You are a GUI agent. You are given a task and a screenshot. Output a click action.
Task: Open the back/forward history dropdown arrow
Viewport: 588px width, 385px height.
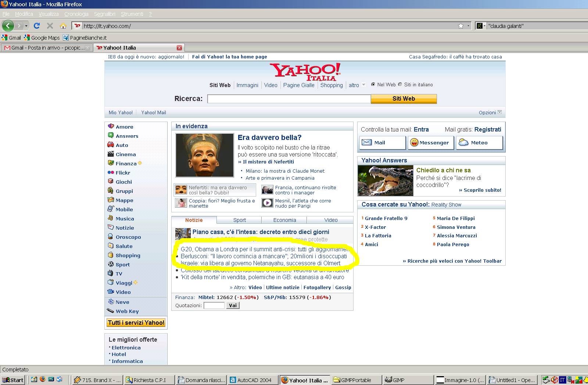[26, 26]
